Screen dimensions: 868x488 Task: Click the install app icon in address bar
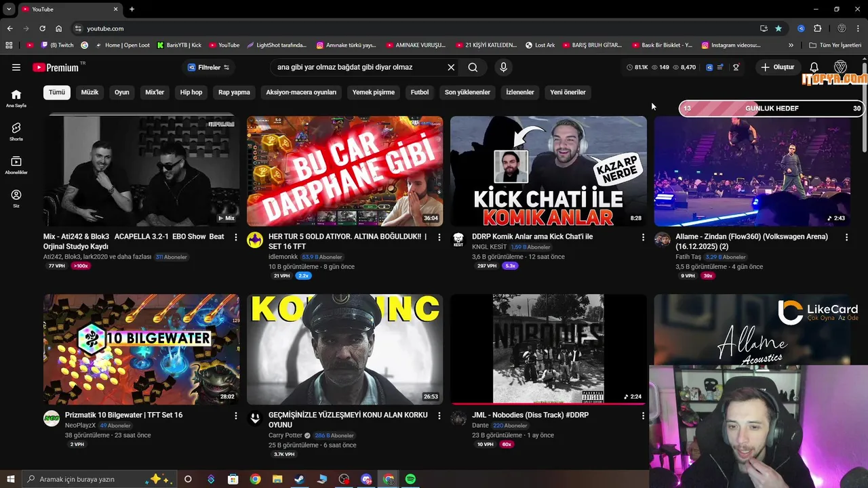click(764, 28)
